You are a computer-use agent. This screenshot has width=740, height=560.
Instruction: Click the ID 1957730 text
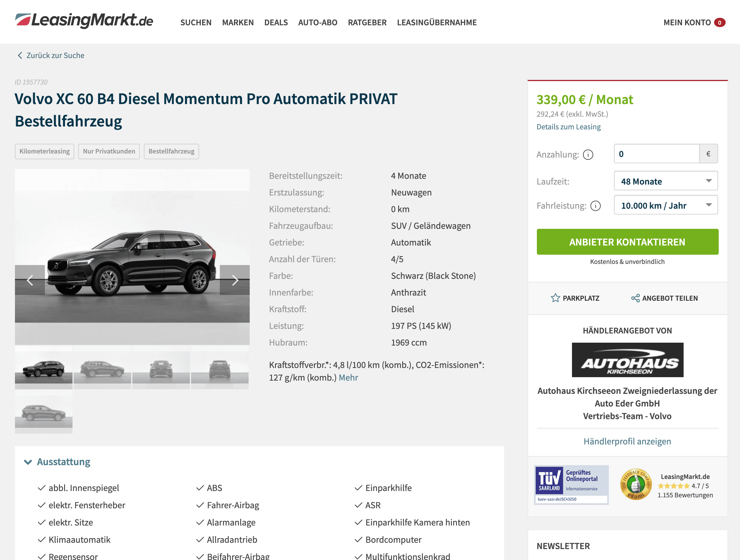[x=31, y=82]
